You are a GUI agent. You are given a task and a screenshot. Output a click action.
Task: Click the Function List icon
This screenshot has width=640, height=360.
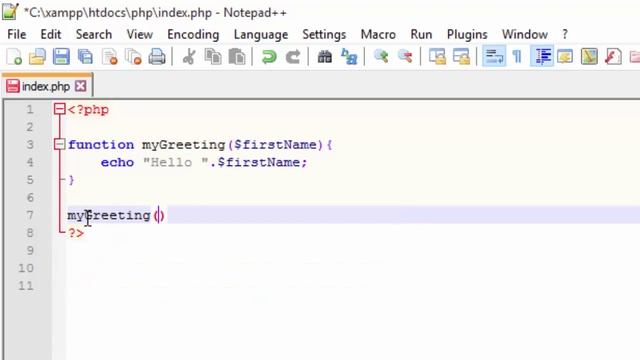(613, 57)
